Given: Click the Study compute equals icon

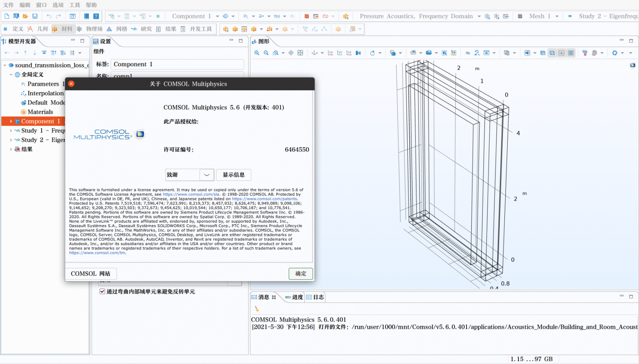Looking at the screenshot, I should 570,16.
